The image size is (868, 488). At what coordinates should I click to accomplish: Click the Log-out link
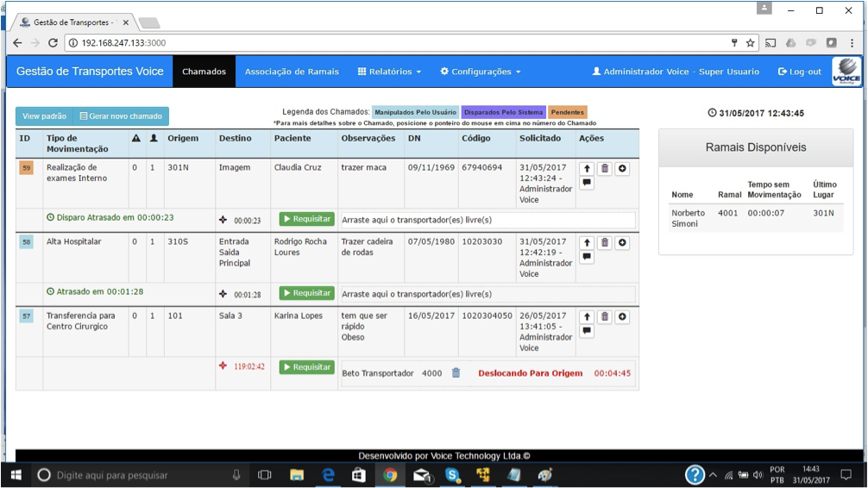click(x=800, y=72)
